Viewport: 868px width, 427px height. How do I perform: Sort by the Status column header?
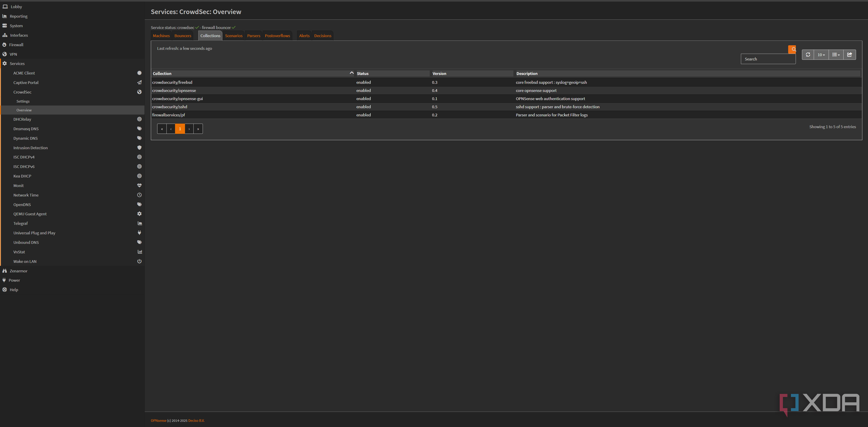393,74
